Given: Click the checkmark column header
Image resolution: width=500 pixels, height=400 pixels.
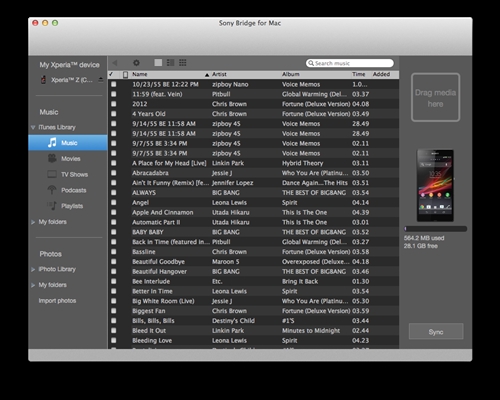Looking at the screenshot, I should click(111, 74).
